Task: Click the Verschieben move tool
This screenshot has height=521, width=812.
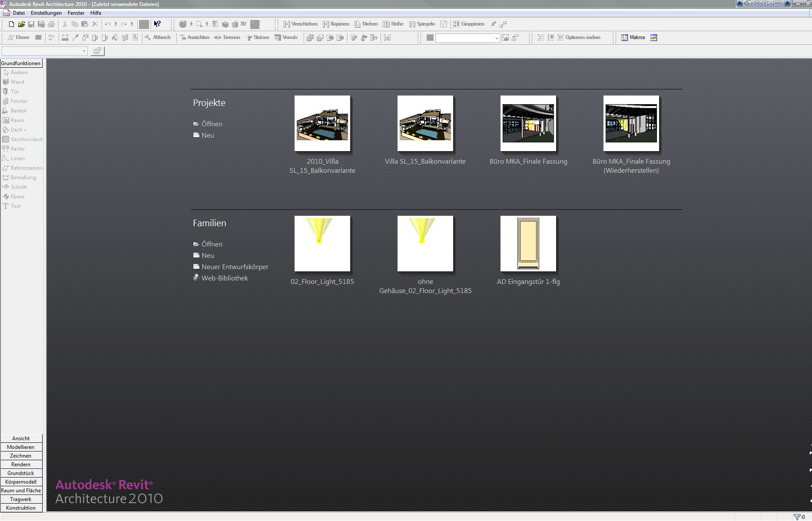Action: 300,24
